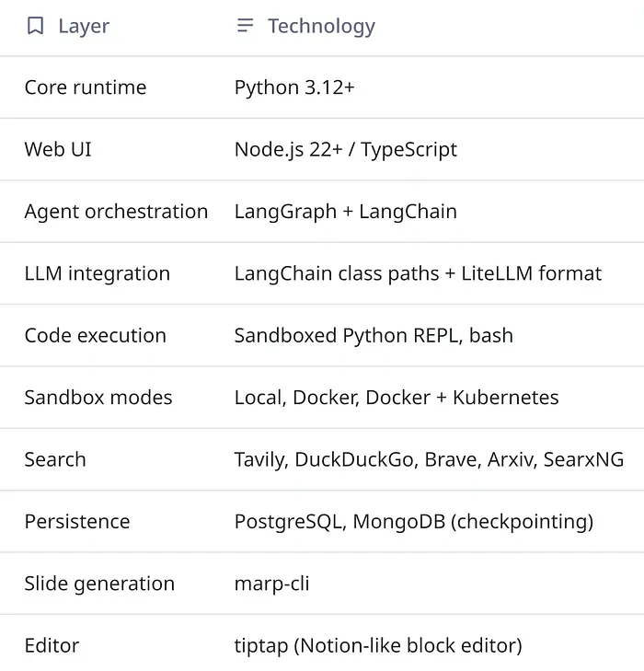644x671 pixels.
Task: Click the marp-cli technology cell
Action: click(272, 584)
